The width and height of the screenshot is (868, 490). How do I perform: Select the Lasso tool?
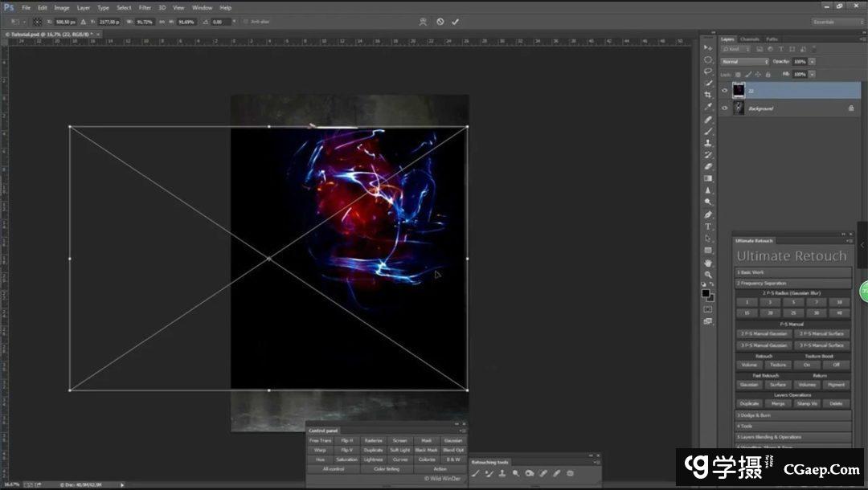click(708, 71)
